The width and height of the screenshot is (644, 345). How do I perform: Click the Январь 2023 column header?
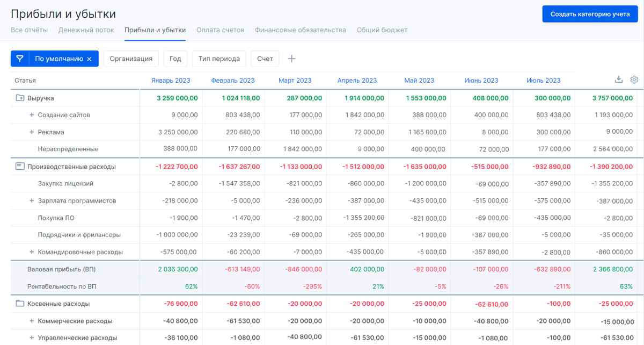(171, 81)
